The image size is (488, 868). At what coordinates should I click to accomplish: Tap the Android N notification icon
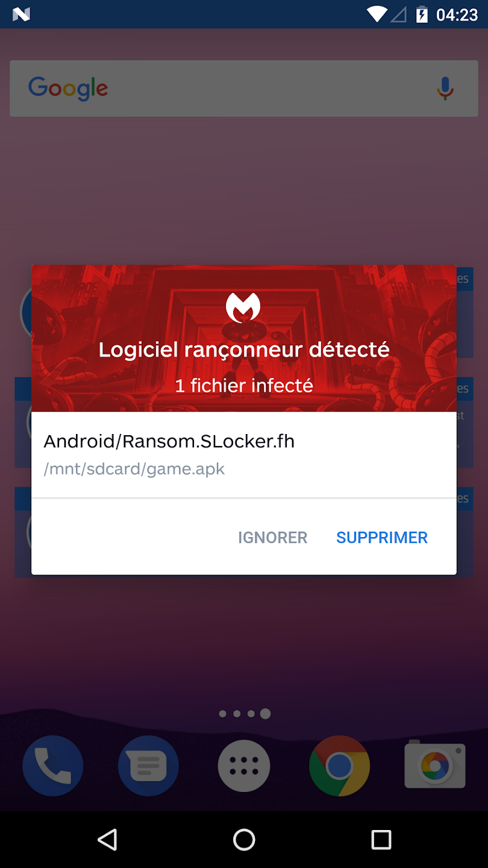(21, 14)
